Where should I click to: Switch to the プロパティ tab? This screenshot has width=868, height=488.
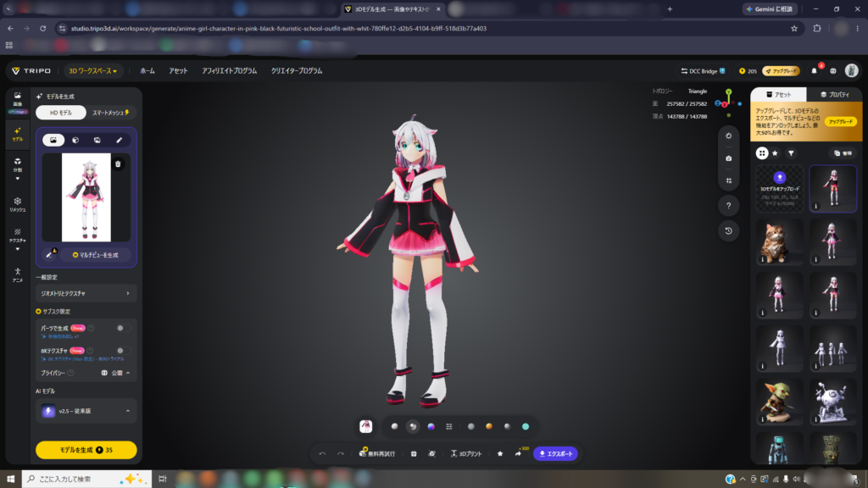click(x=834, y=95)
